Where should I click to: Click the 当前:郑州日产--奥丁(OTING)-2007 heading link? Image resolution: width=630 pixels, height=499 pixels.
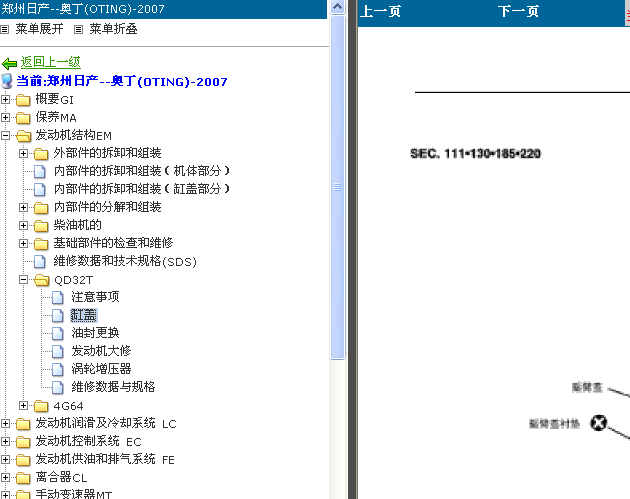click(122, 81)
